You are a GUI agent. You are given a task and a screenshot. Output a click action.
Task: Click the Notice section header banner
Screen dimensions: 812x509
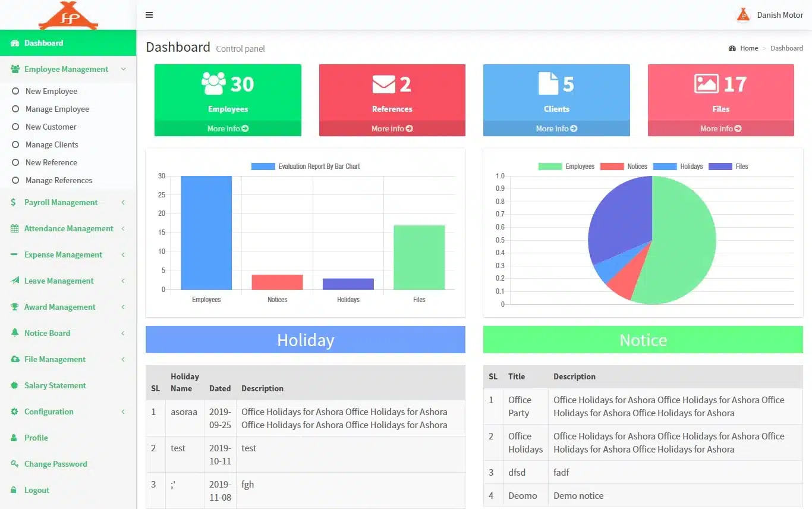pos(643,340)
